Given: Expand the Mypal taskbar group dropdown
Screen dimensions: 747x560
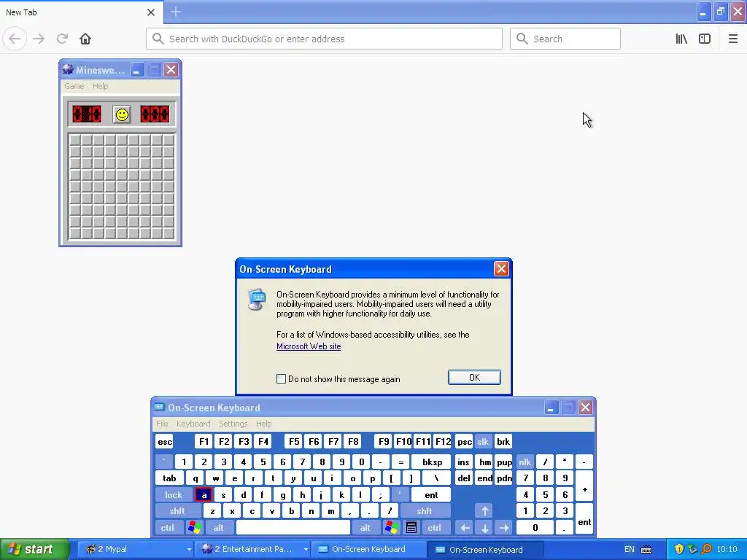Looking at the screenshot, I should (189, 550).
